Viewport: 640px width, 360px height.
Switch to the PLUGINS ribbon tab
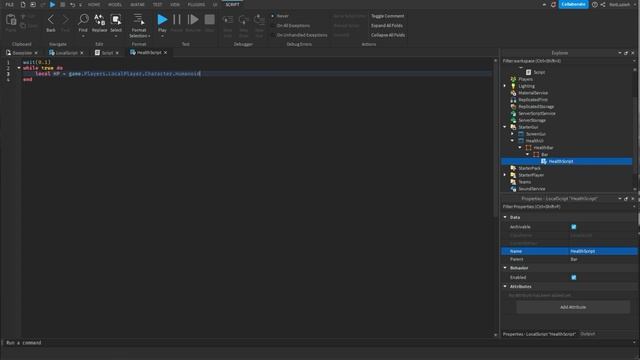(196, 4)
